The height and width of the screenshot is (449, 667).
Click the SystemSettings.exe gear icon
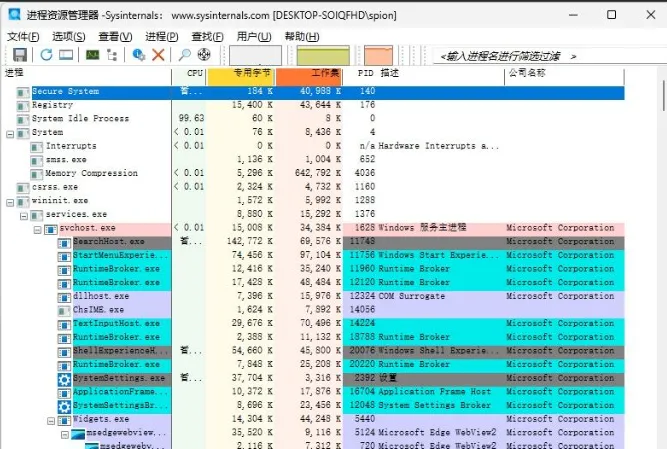point(64,378)
